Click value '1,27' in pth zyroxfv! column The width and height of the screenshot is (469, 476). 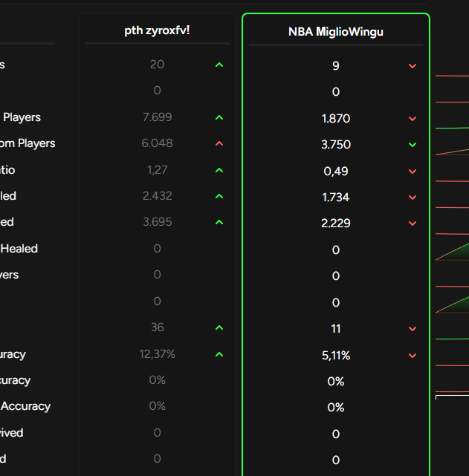tap(157, 170)
